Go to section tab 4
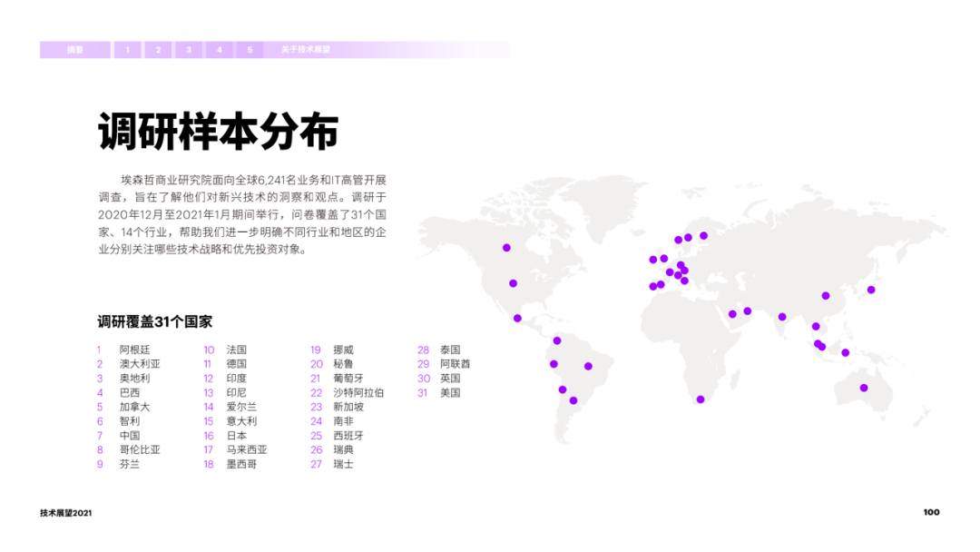The width and height of the screenshot is (980, 552). (x=220, y=50)
